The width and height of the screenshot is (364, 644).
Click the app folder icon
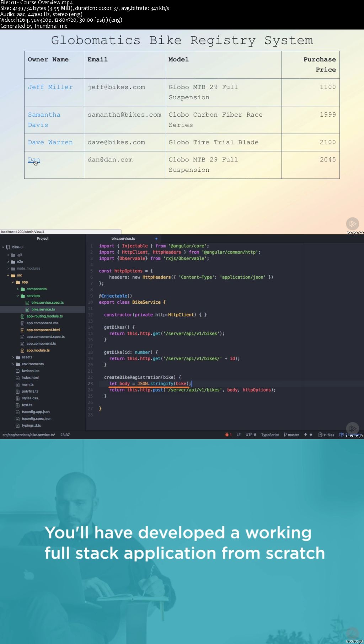pos(18,282)
